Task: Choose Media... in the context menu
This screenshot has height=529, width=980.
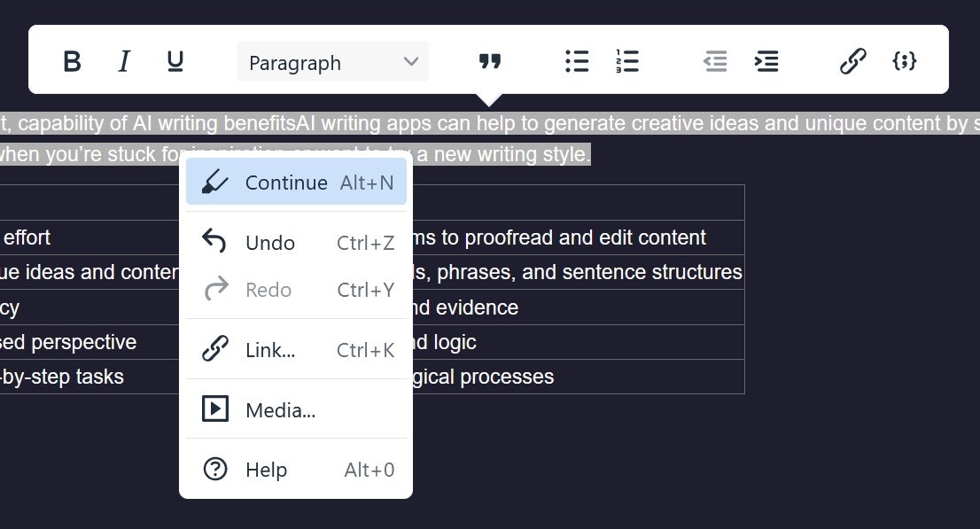Action: click(296, 409)
